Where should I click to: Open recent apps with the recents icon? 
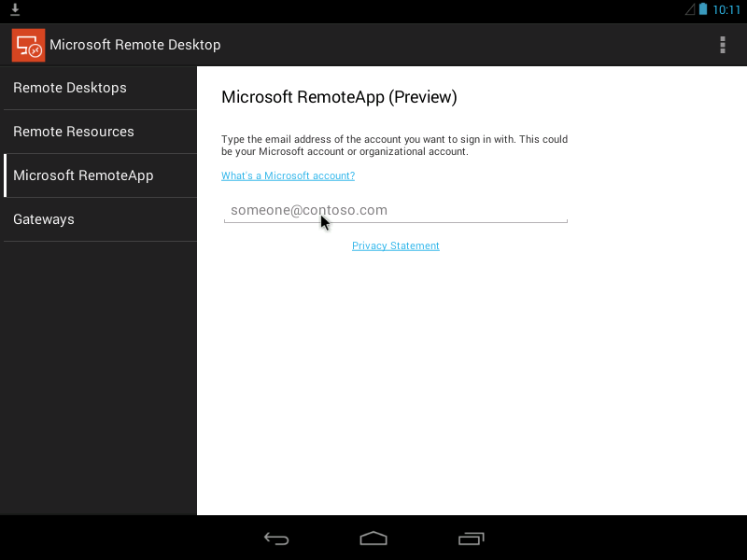(x=471, y=539)
